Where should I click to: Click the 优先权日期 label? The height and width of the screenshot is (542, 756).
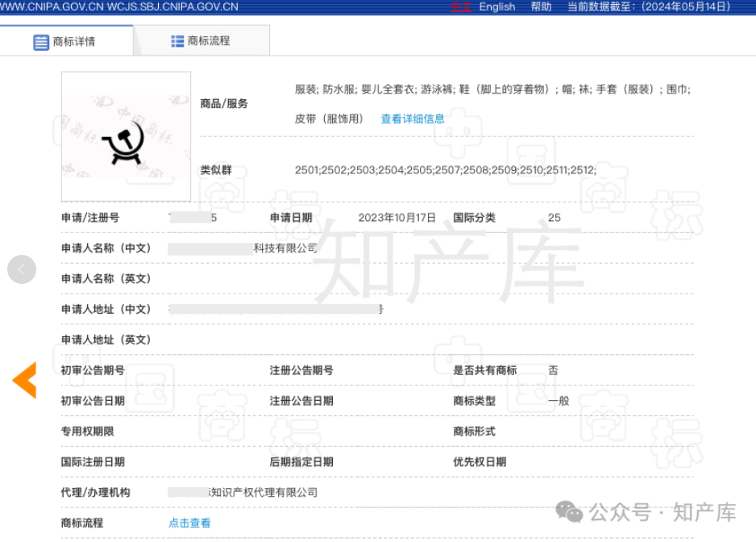tap(480, 462)
